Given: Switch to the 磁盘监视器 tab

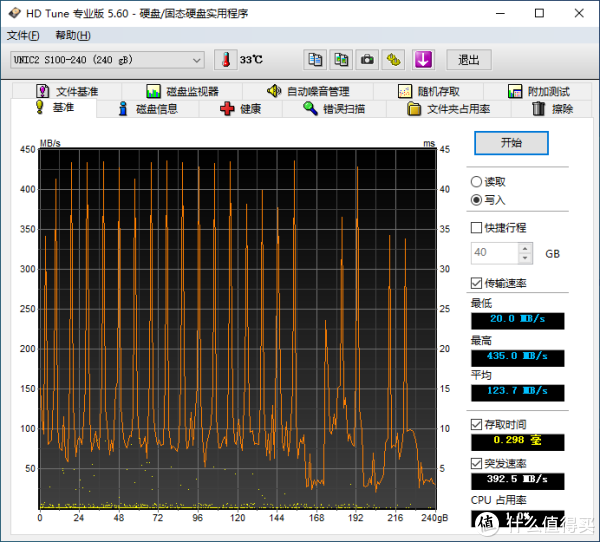Looking at the screenshot, I should [x=182, y=91].
